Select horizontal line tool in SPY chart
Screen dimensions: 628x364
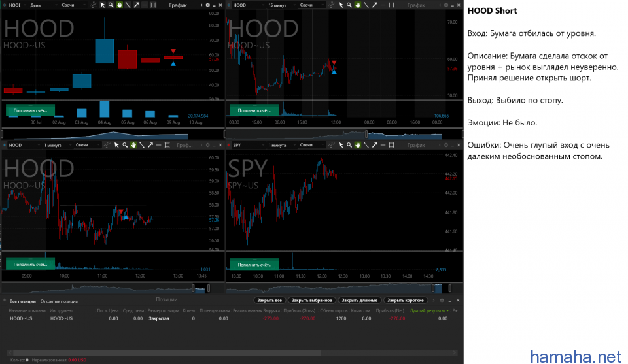[x=383, y=145]
